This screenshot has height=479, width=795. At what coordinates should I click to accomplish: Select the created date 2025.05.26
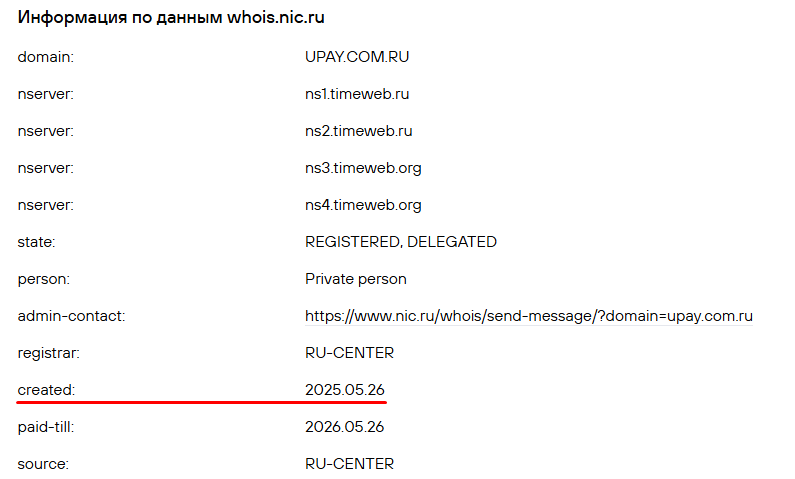pos(345,390)
